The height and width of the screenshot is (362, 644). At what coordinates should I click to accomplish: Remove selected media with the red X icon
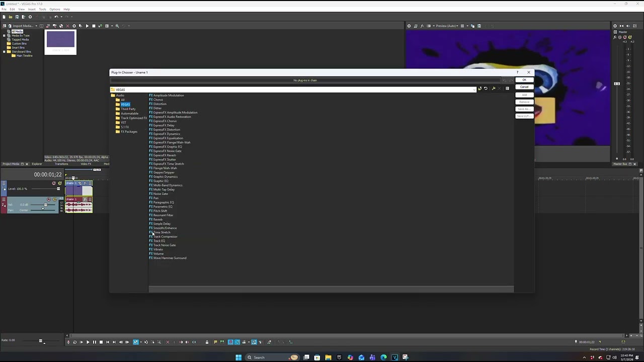pos(67,26)
